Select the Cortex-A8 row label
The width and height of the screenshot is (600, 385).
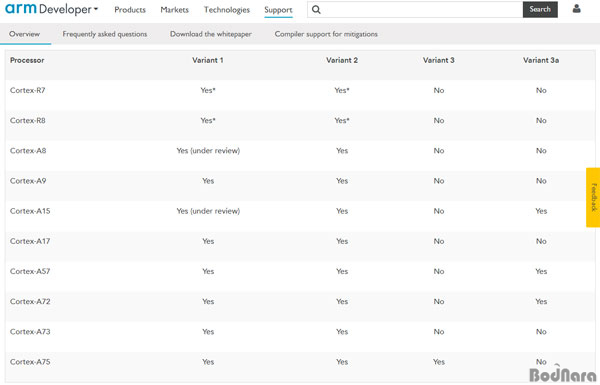click(x=28, y=151)
